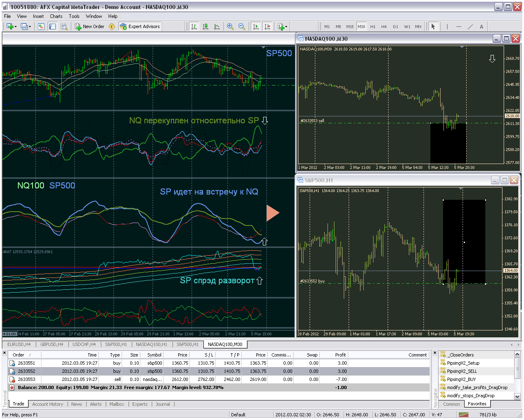The height and width of the screenshot is (420, 524).
Task: Select the MN timeframe
Action: point(418,26)
